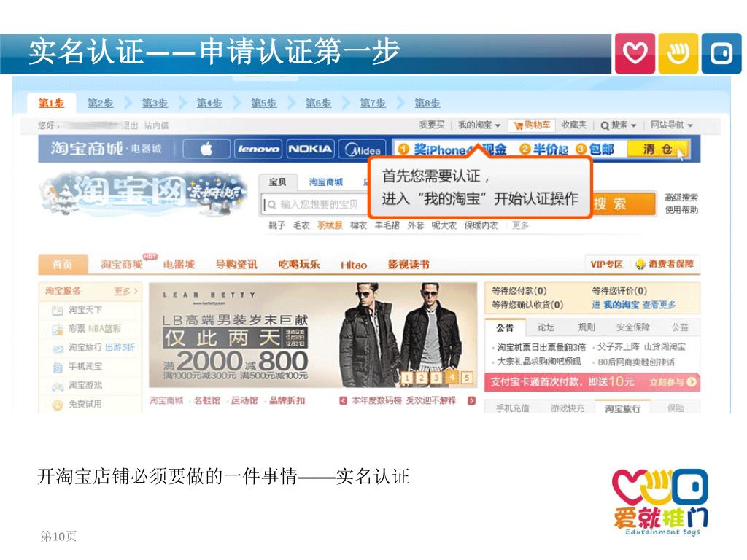Open the 论坛 tab in notice panel

pos(546,327)
